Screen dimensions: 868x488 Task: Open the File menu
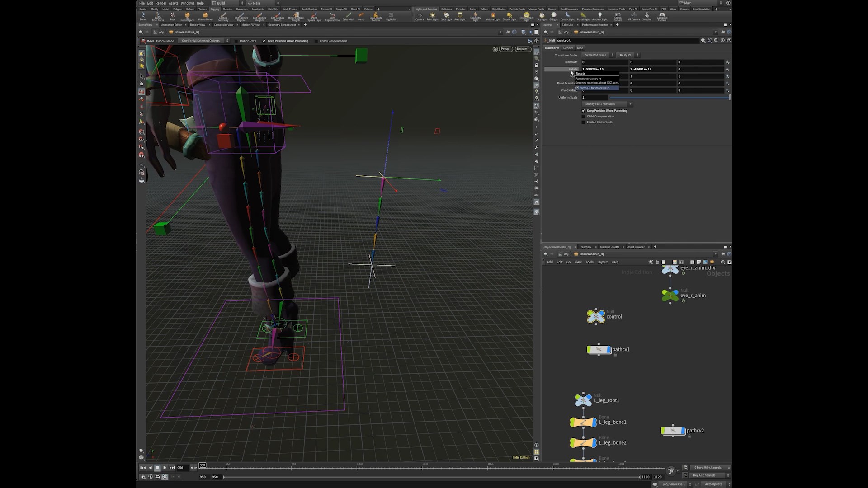point(142,3)
